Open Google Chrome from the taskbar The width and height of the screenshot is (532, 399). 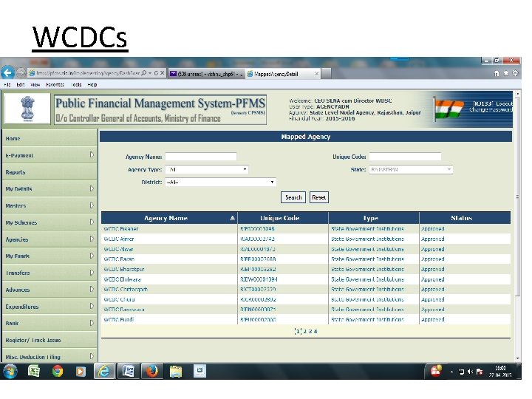click(58, 371)
